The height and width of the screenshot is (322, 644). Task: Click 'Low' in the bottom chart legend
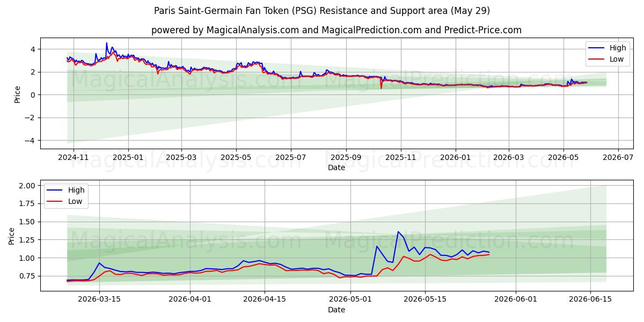pos(75,201)
